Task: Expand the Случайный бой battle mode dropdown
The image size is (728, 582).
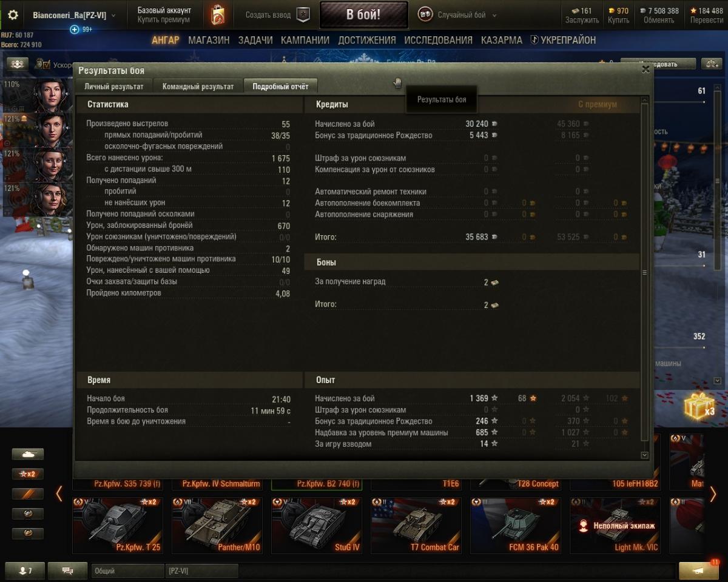Action: [x=467, y=15]
